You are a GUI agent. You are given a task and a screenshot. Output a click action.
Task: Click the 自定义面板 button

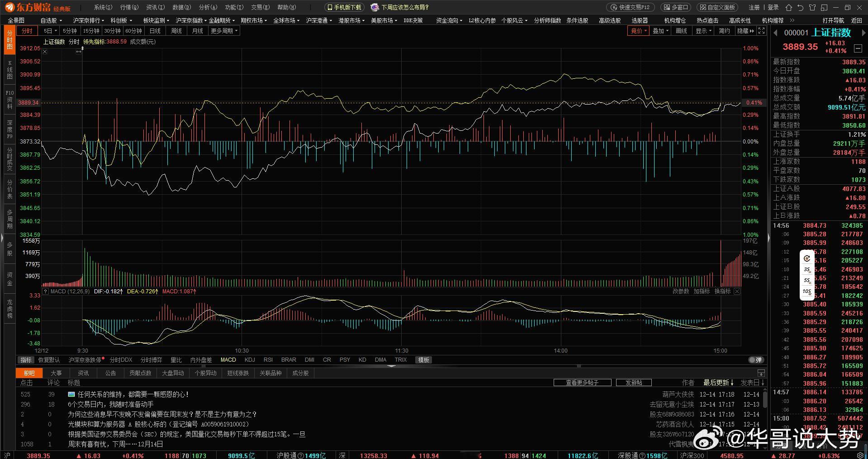[717, 7]
